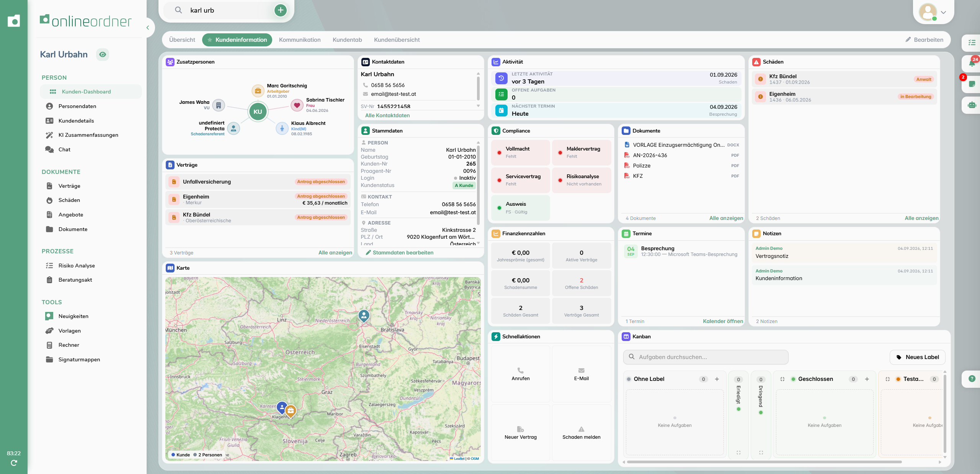Click the help question mark icon
This screenshot has width=980, height=474.
[x=972, y=379]
